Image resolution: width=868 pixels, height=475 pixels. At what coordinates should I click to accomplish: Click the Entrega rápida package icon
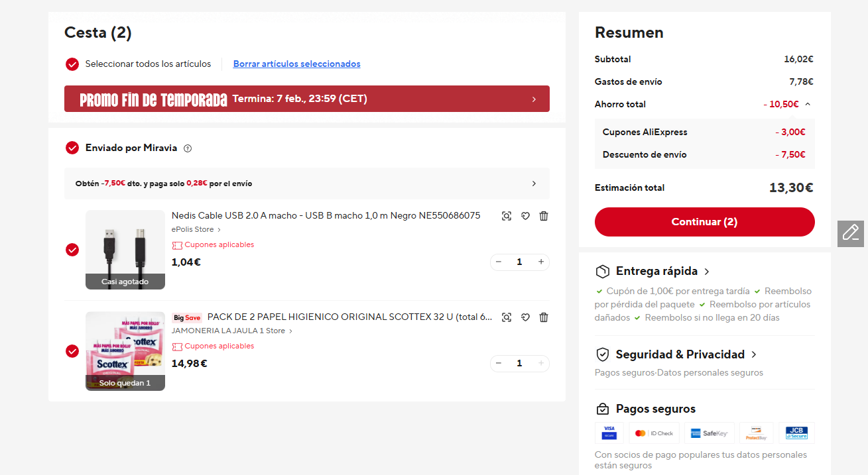(x=602, y=272)
